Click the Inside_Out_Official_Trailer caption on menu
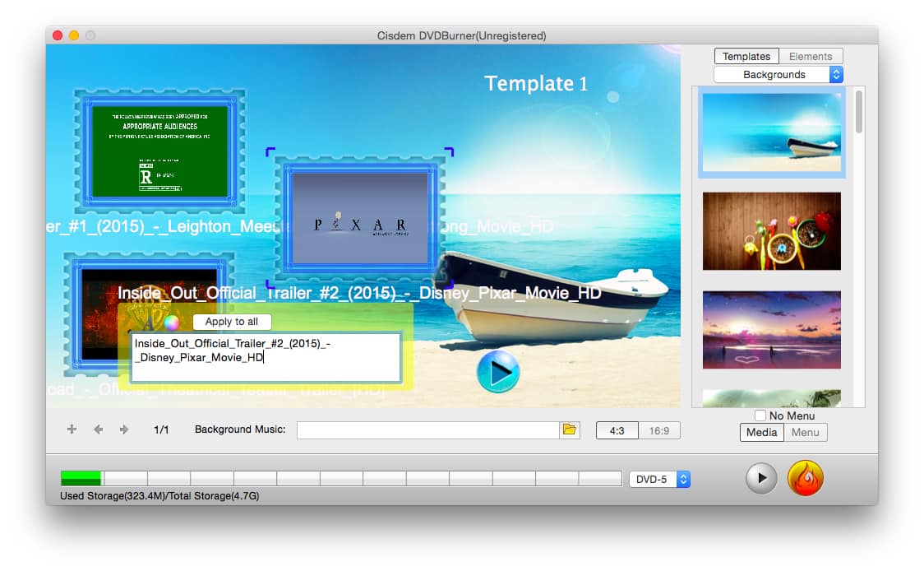This screenshot has height=571, width=924. tap(359, 293)
